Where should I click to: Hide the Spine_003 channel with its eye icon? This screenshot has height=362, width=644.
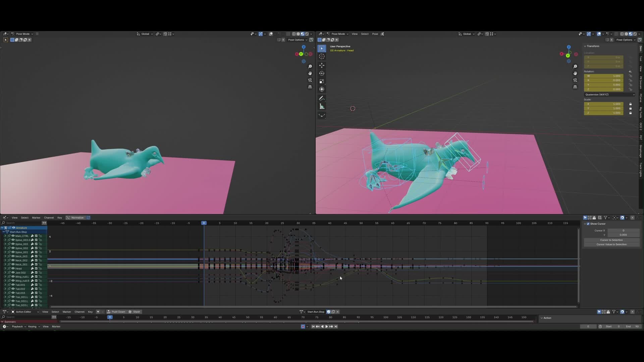pos(13,244)
